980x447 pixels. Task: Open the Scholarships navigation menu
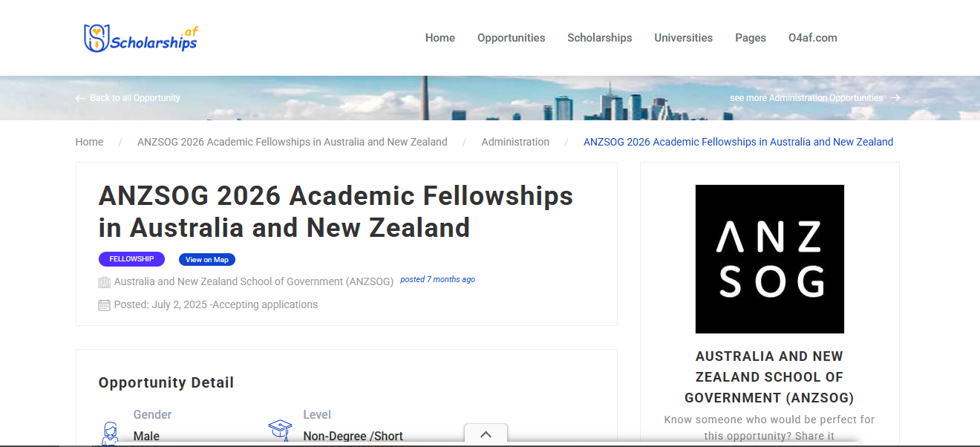pos(599,38)
